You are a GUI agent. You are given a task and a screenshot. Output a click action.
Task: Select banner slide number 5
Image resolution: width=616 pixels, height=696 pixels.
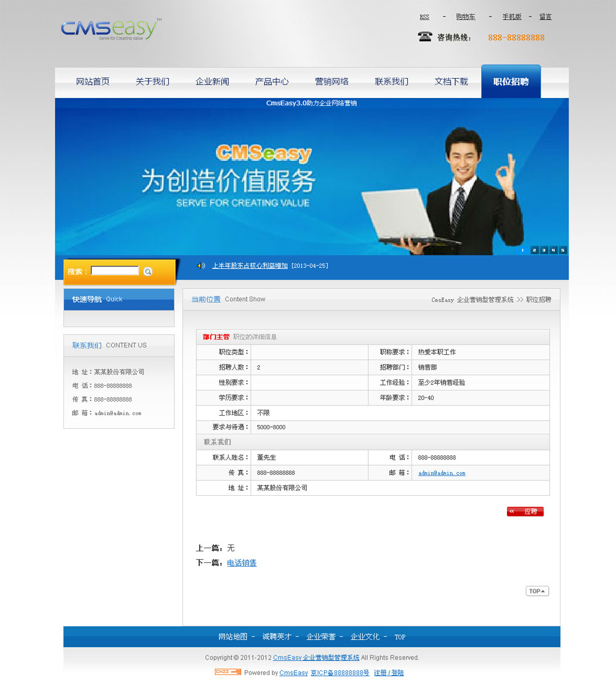pyautogui.click(x=562, y=250)
